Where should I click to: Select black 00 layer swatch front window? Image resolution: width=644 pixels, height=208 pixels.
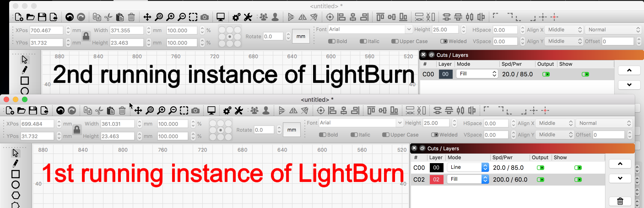tap(436, 168)
